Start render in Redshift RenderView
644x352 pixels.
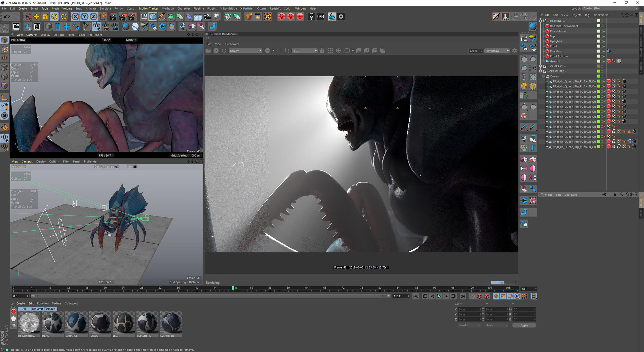pyautogui.click(x=216, y=51)
